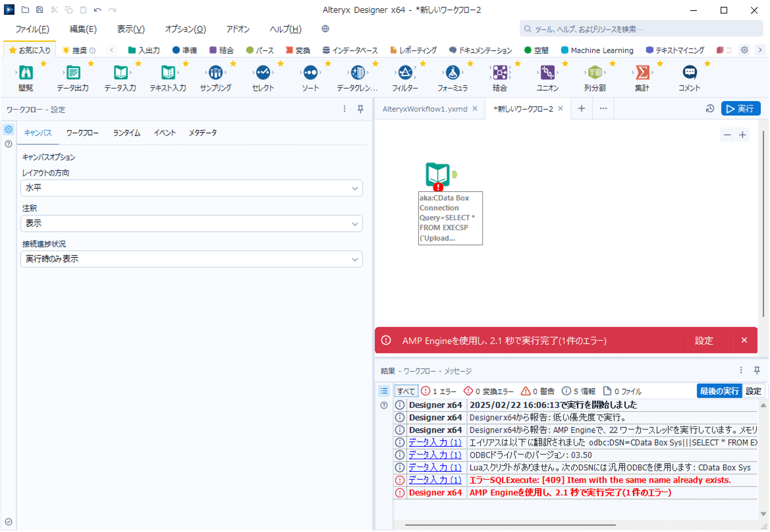Click the canvas vertical scrollbar
The height and width of the screenshot is (532, 770).
(763, 223)
